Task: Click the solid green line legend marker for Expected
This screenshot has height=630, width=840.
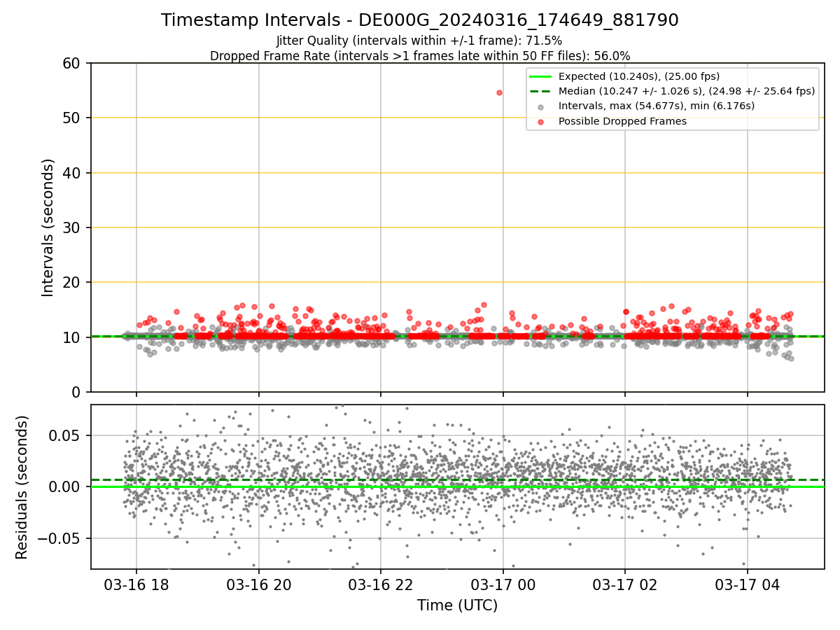Action: (541, 76)
